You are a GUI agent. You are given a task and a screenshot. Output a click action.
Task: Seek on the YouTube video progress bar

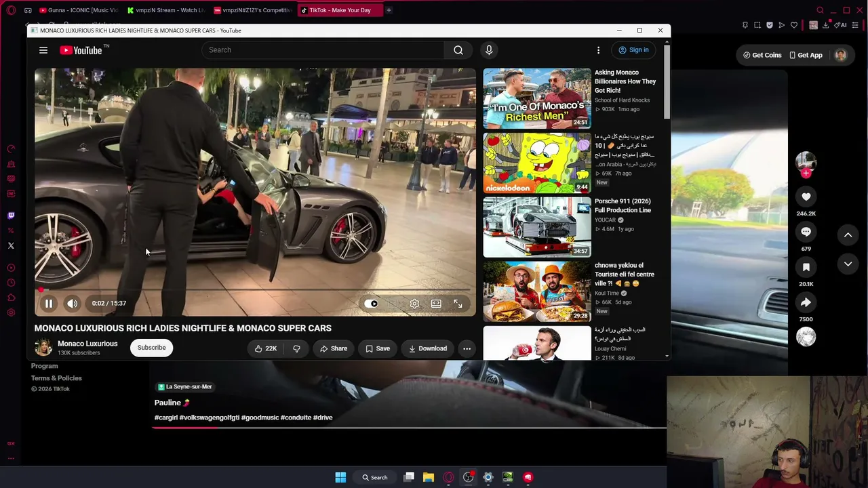(x=255, y=290)
